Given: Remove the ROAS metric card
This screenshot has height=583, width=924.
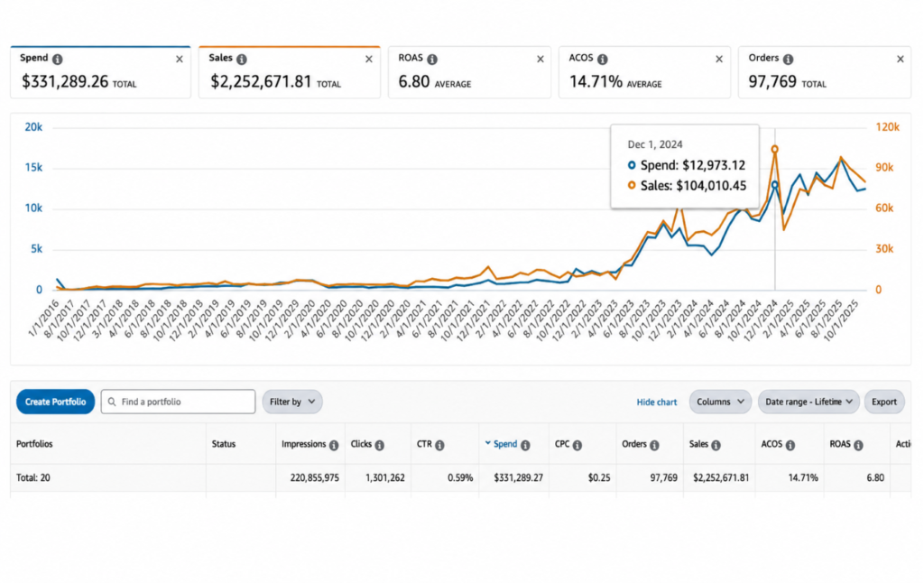Looking at the screenshot, I should coord(541,59).
